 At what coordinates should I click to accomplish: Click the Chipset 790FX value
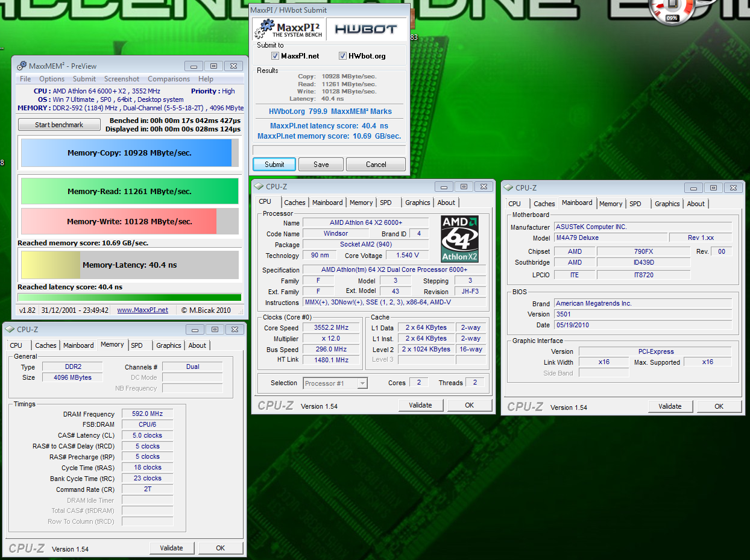point(644,251)
